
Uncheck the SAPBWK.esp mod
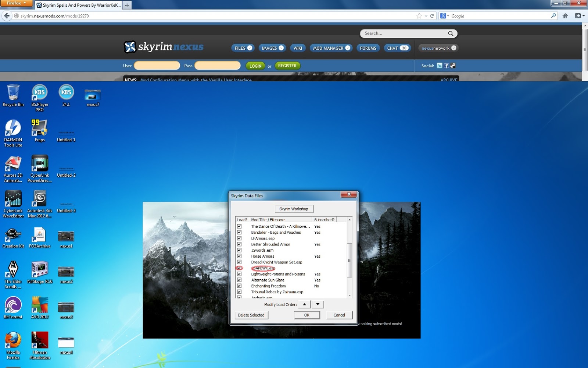(x=240, y=268)
